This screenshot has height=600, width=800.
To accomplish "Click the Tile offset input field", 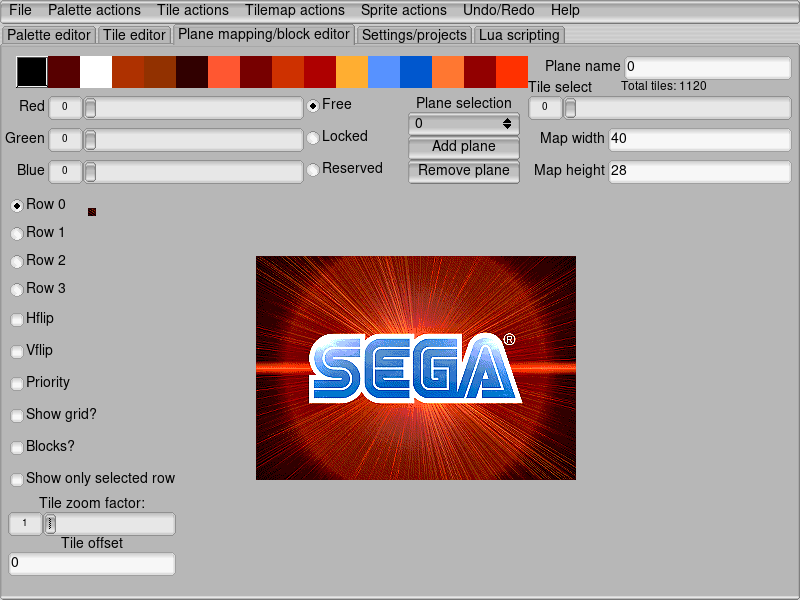I will pyautogui.click(x=92, y=563).
